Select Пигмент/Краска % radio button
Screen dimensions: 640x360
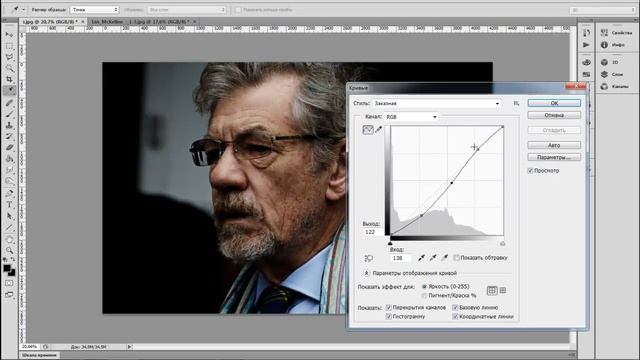click(x=424, y=296)
